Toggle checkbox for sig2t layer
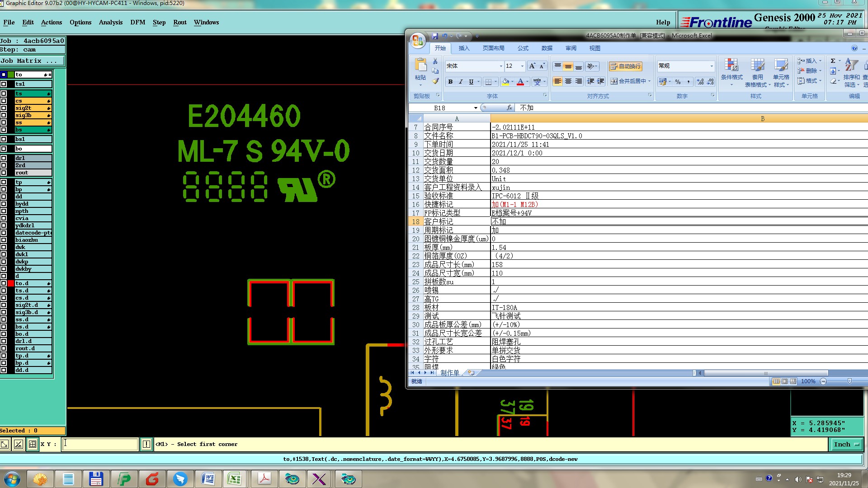 pos(4,108)
